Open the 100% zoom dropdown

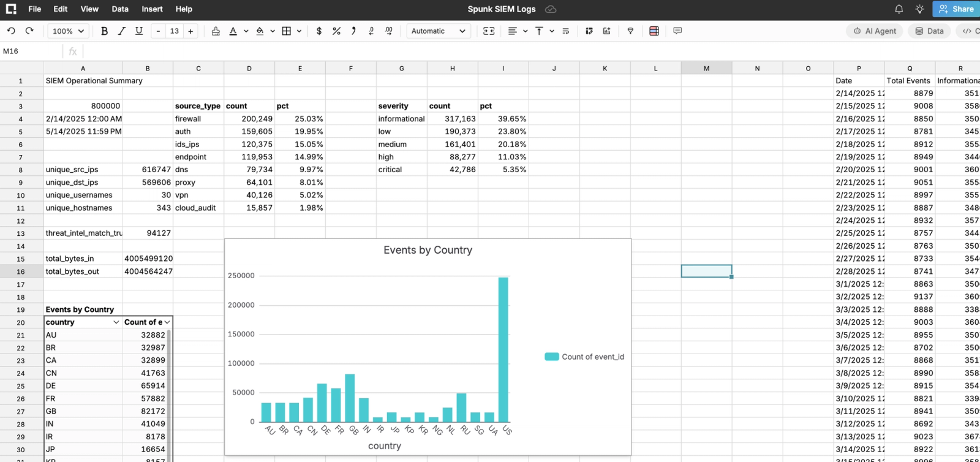coord(68,31)
